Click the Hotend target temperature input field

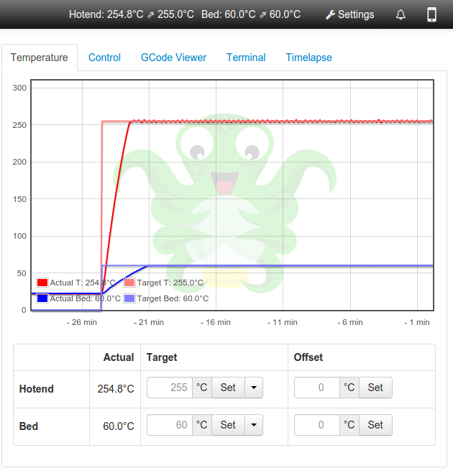pyautogui.click(x=170, y=388)
